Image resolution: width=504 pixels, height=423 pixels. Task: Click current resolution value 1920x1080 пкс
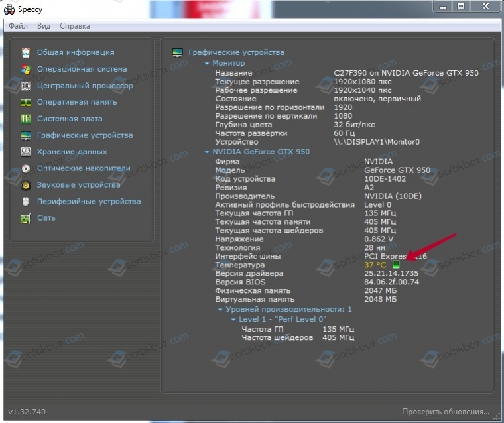363,82
